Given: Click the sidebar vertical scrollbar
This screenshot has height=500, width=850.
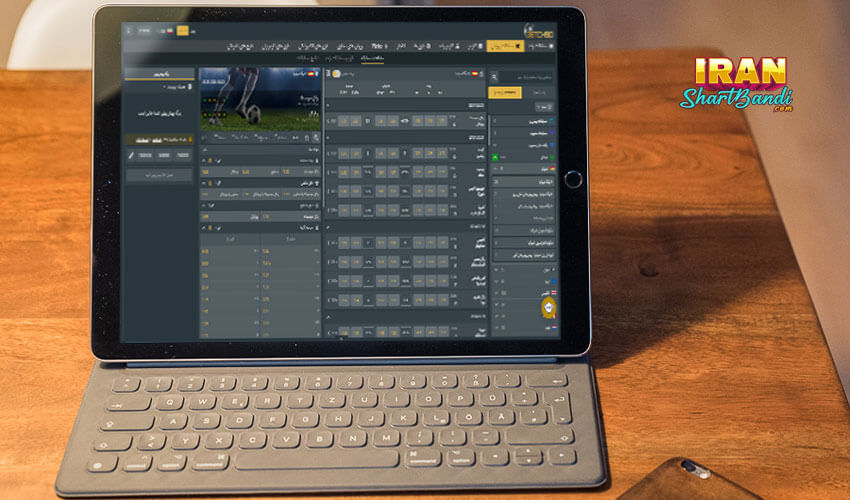Looking at the screenshot, I should 490,130.
